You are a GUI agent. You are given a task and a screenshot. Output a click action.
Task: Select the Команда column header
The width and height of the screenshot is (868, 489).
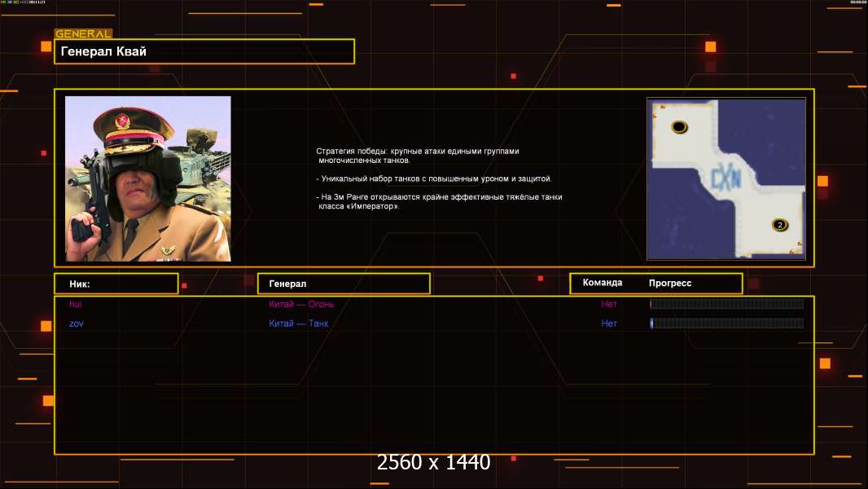[x=603, y=283]
